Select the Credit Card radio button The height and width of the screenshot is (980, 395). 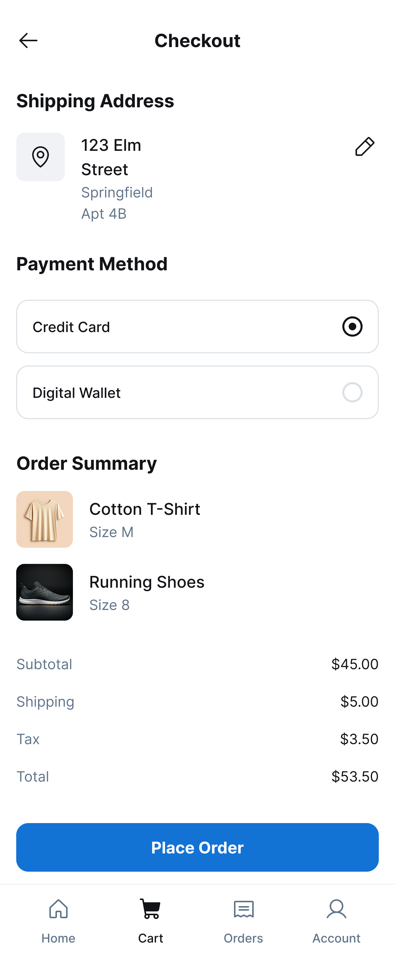[x=352, y=326]
